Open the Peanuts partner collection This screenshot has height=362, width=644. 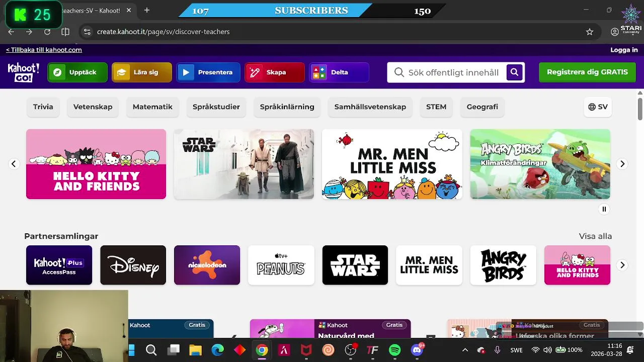pyautogui.click(x=281, y=265)
